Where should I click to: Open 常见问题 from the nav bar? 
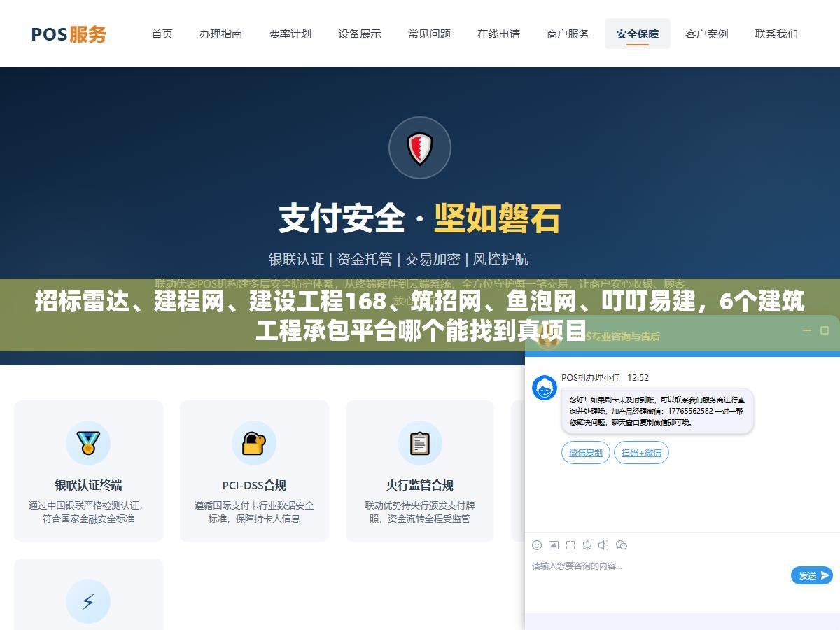point(429,34)
